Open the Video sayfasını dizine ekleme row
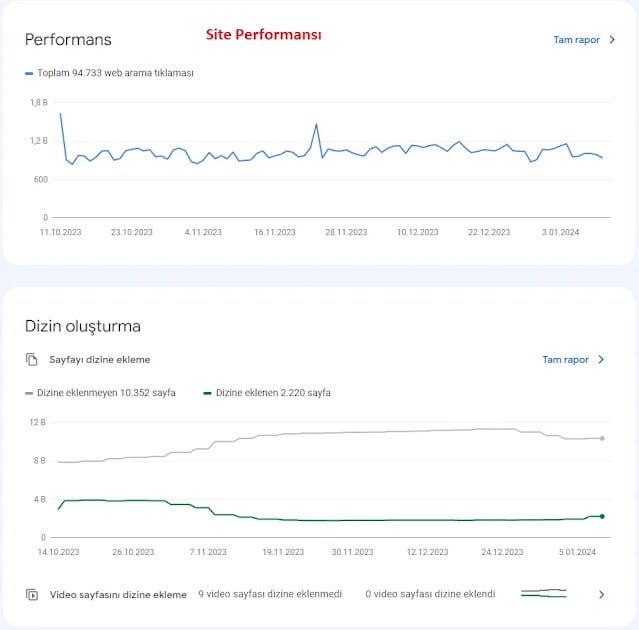Viewport: 639px width, 630px height. (x=118, y=594)
